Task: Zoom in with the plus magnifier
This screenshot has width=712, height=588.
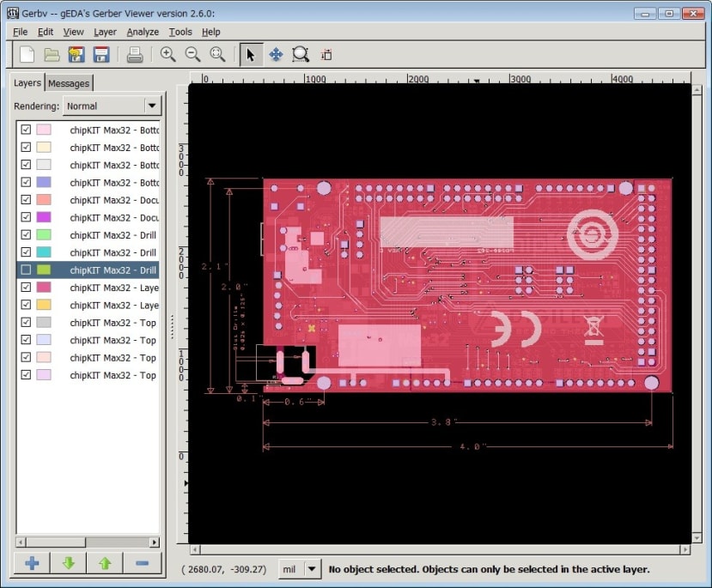Action: [x=168, y=55]
